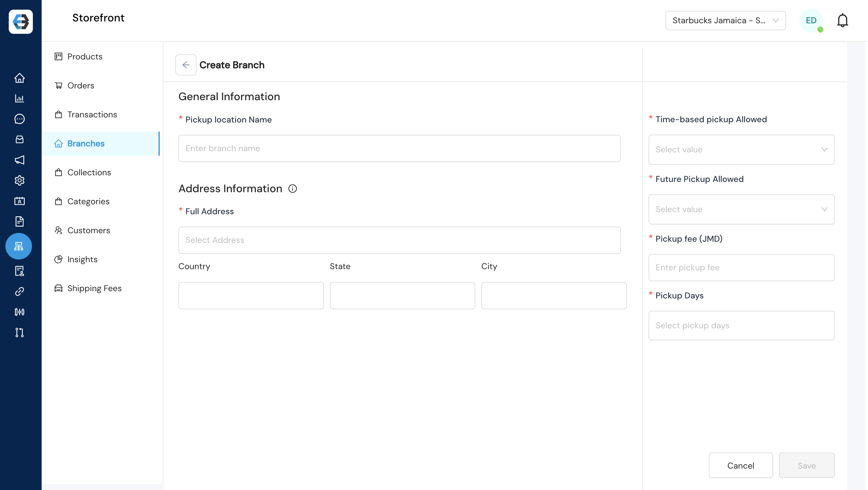Viewport: 868px width, 490px height.
Task: Open the settings gear icon
Action: pos(20,180)
